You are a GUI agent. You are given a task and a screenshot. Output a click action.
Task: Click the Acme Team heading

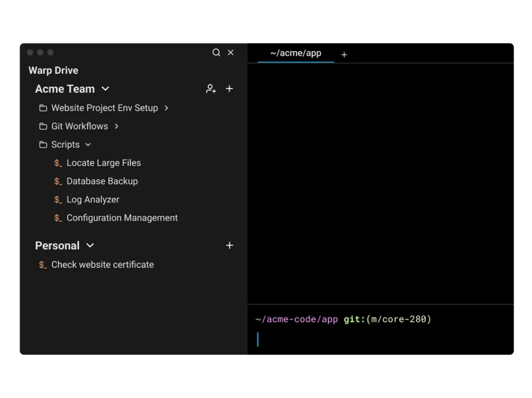pos(65,89)
